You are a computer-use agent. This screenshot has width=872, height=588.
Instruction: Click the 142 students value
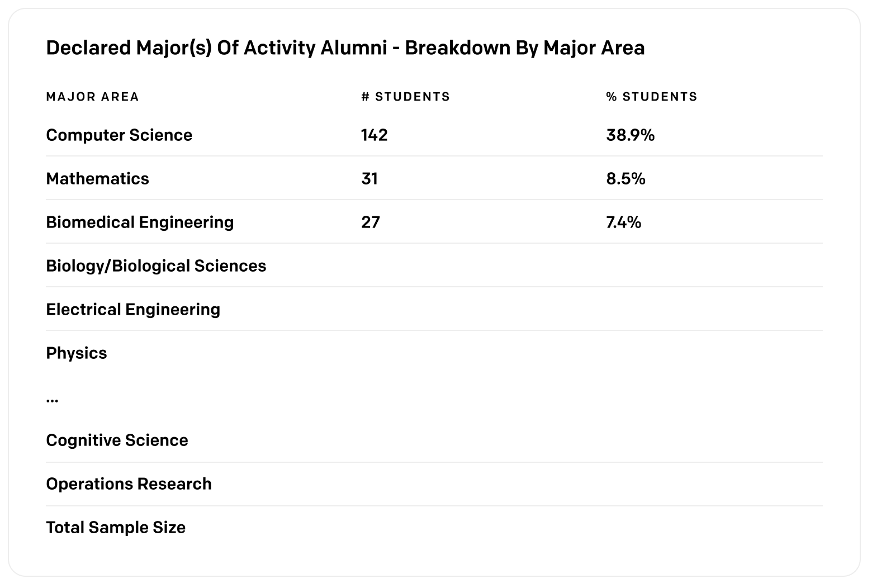pyautogui.click(x=374, y=135)
